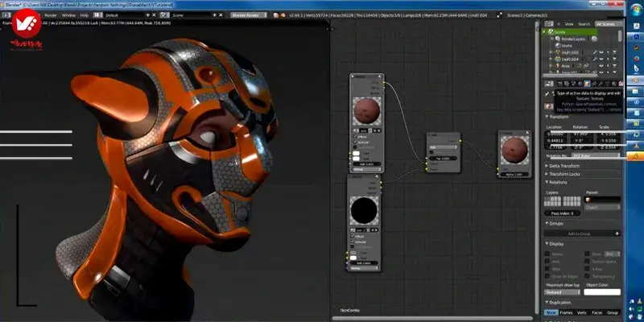Open the Object properties tab
644x322 pixels.
pos(587,84)
